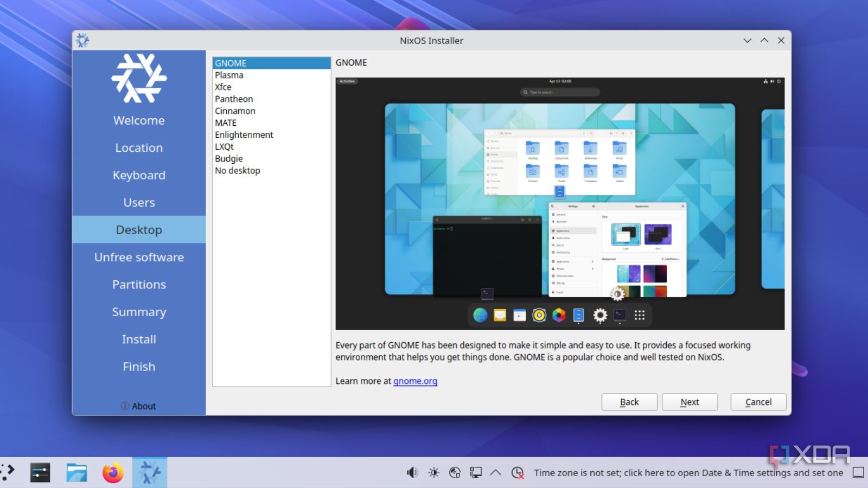
Task: Open System Settings from the taskbar
Action: point(40,473)
